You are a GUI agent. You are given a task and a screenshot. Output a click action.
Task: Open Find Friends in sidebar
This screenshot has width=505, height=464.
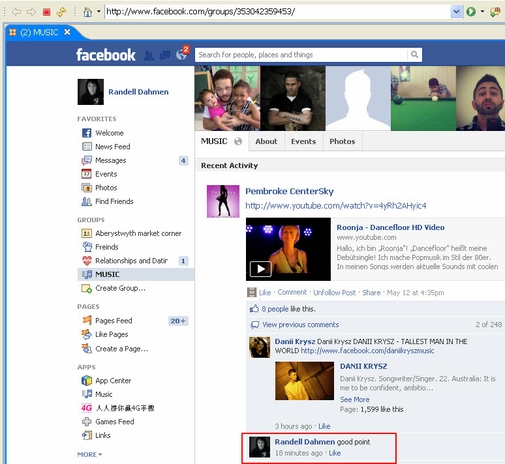(114, 201)
